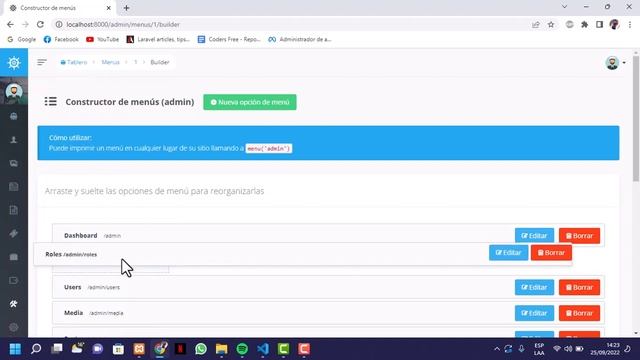This screenshot has height=360, width=640.
Task: Open the Google bookmark
Action: tap(22, 39)
